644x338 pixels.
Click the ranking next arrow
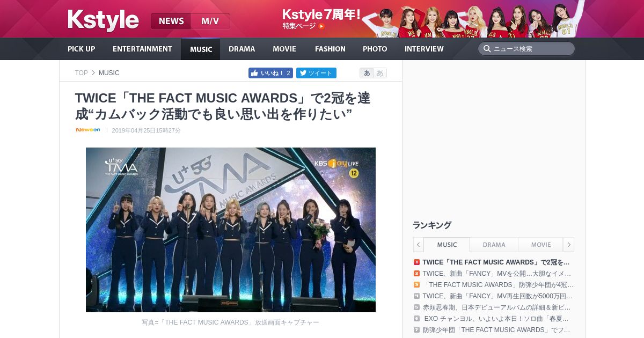click(x=569, y=245)
